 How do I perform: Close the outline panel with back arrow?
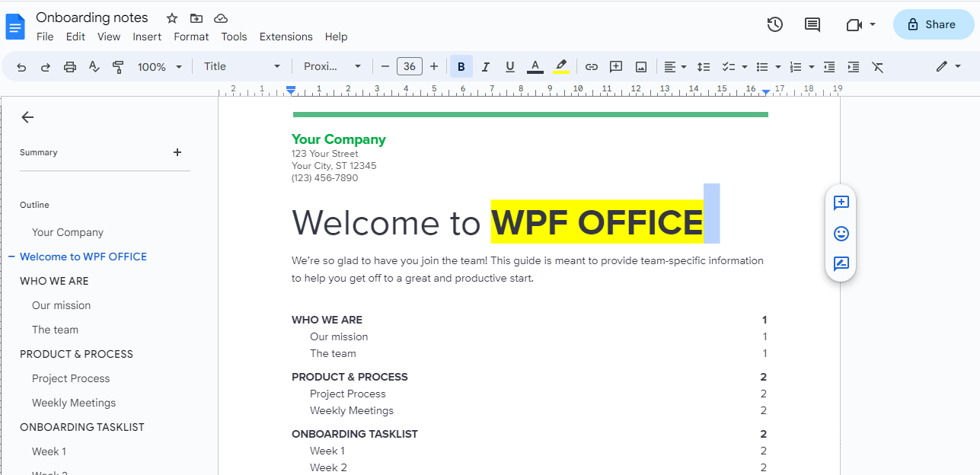coord(27,117)
